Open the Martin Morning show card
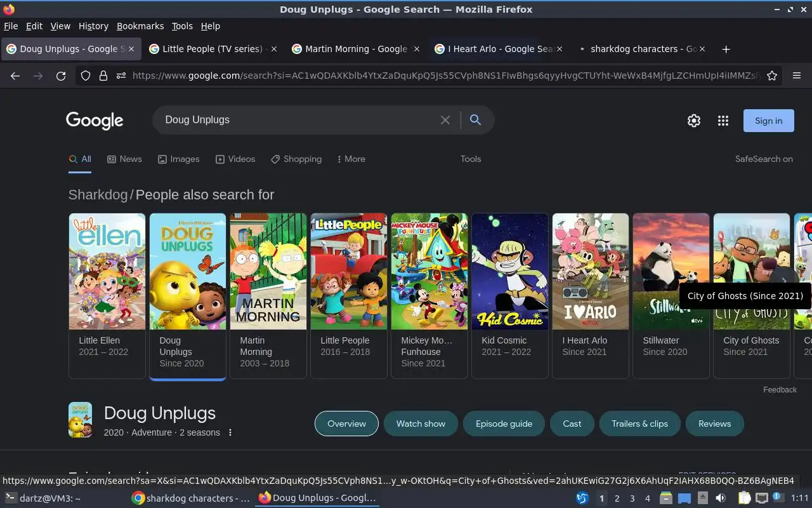 (268, 295)
